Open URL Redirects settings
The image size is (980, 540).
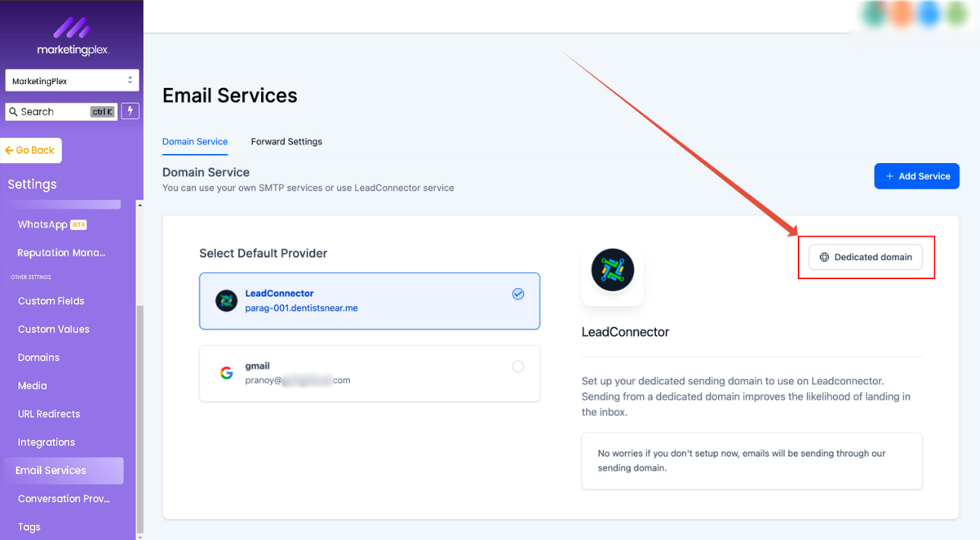(49, 414)
